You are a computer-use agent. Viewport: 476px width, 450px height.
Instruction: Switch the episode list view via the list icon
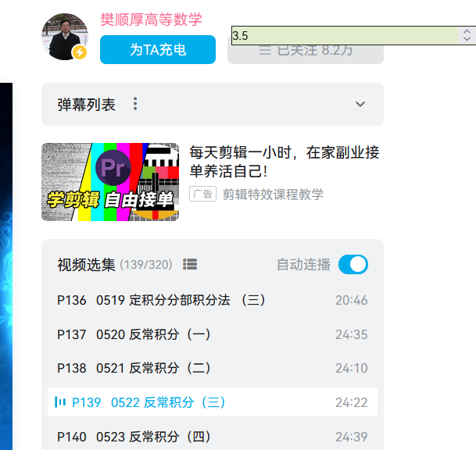(x=190, y=264)
